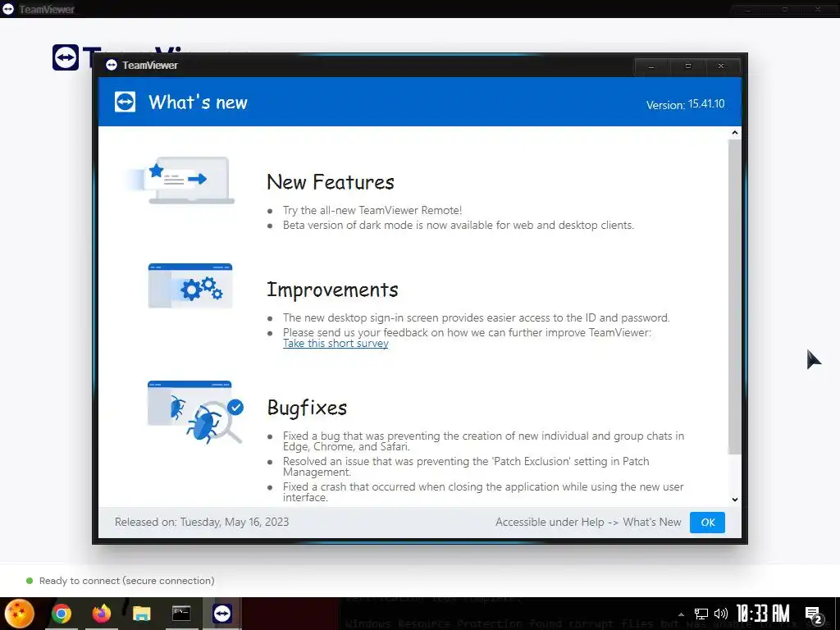Click scrollbar up arrow in What's new
This screenshot has width=840, height=630.
point(734,132)
